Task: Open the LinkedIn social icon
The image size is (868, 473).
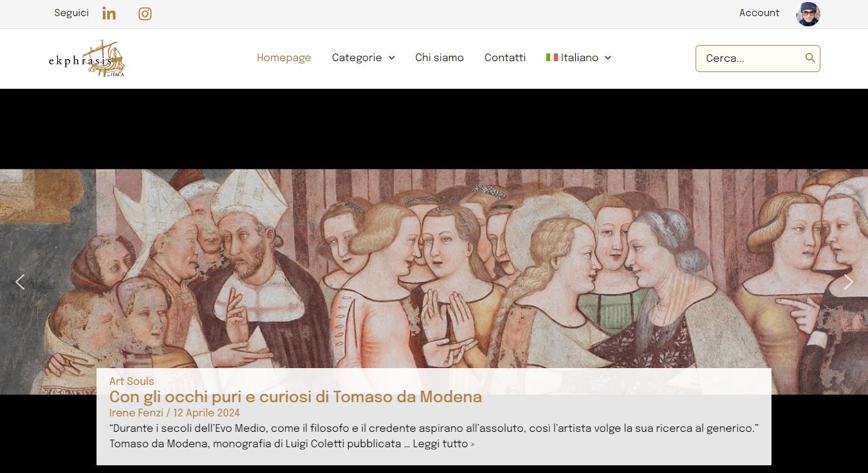Action: click(109, 14)
